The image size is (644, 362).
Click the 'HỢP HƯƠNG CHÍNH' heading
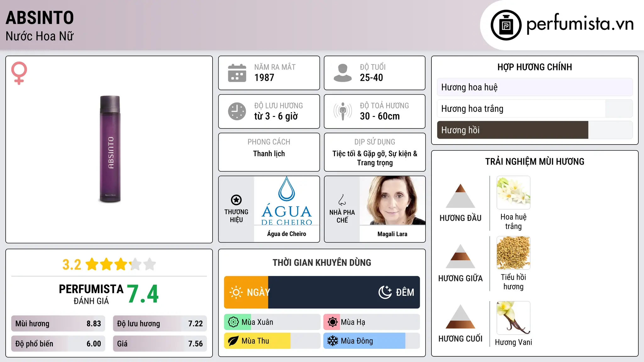(535, 67)
